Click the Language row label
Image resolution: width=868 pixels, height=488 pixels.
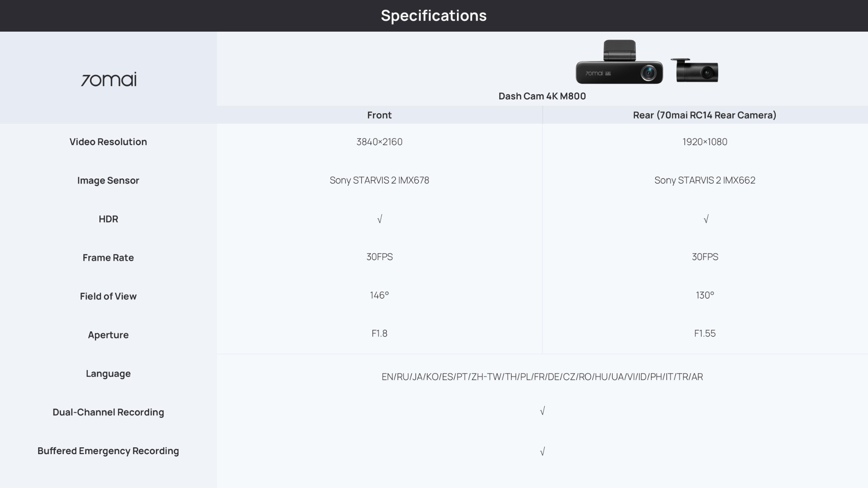(108, 374)
